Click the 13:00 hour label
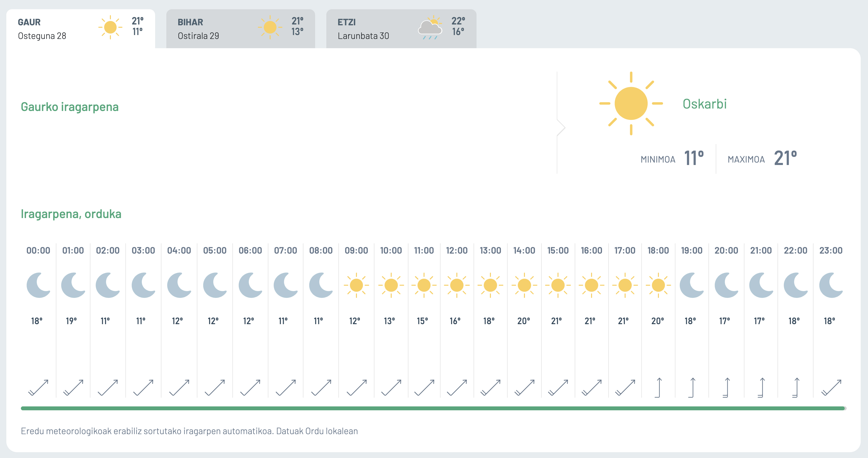 pos(490,251)
